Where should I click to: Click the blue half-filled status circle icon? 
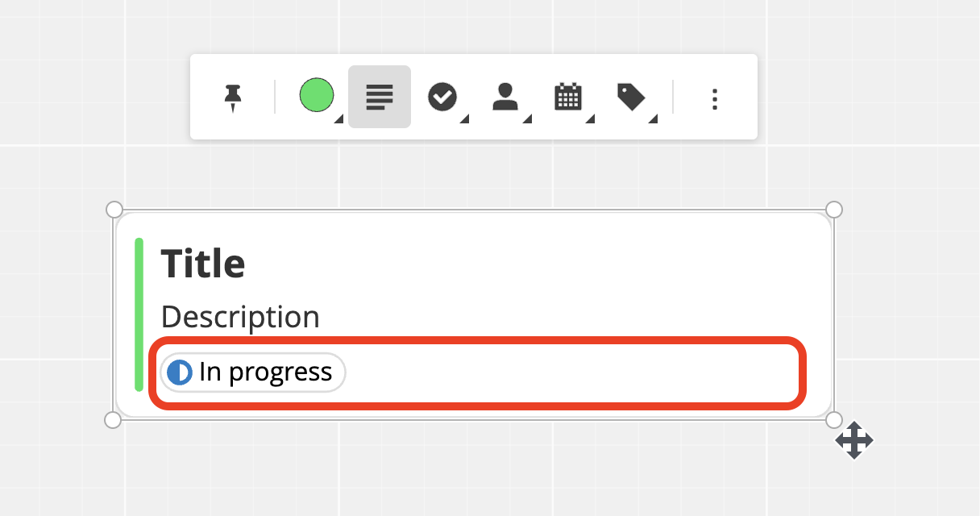pos(179,372)
